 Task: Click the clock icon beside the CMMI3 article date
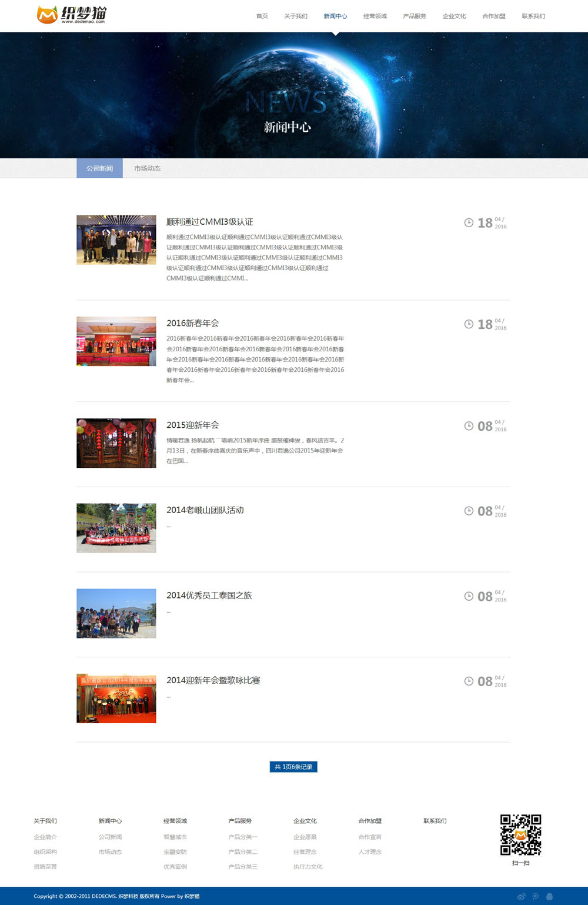(469, 222)
